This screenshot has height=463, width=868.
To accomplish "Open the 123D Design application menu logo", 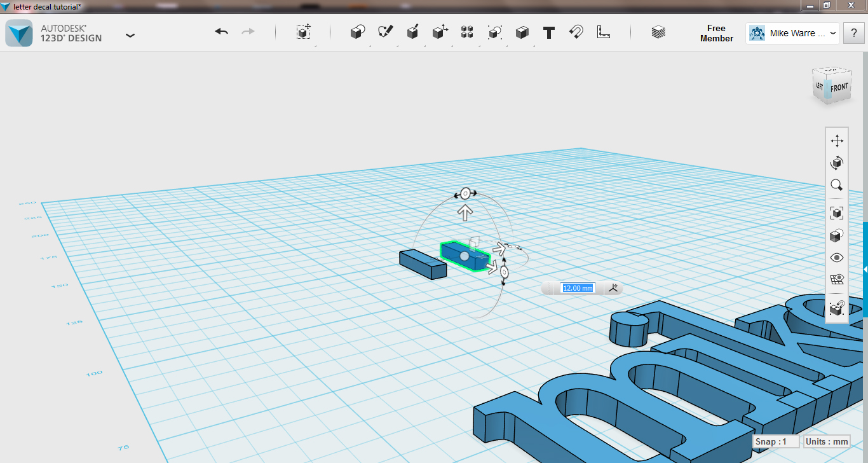I will [19, 33].
